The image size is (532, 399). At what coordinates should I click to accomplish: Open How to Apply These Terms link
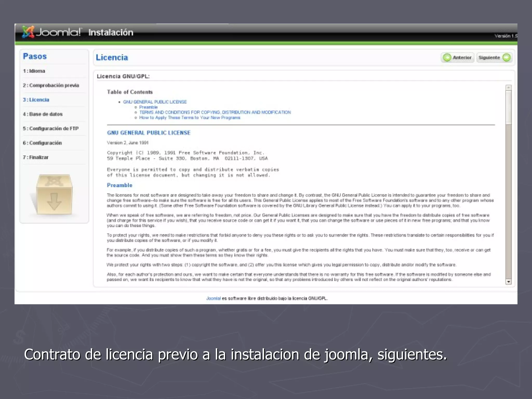[x=190, y=117]
